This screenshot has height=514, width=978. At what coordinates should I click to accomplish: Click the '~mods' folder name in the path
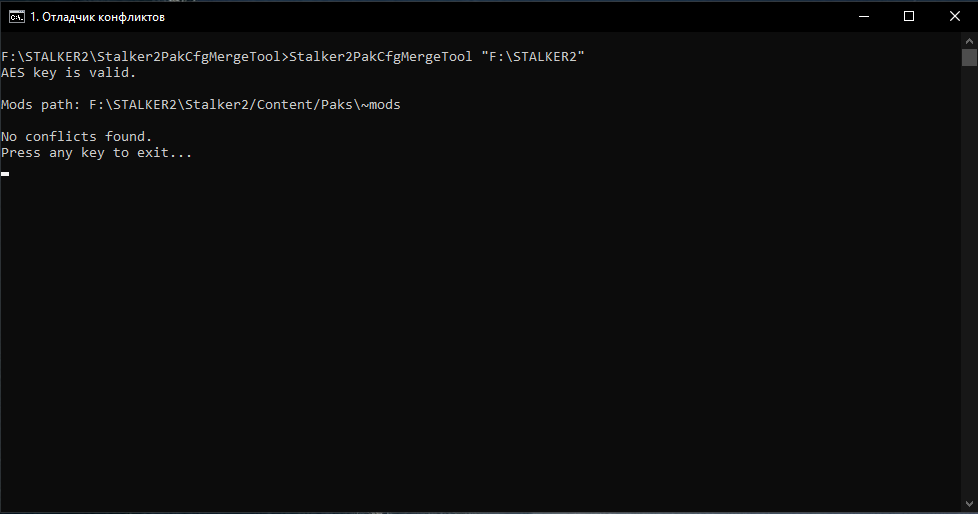pos(381,104)
